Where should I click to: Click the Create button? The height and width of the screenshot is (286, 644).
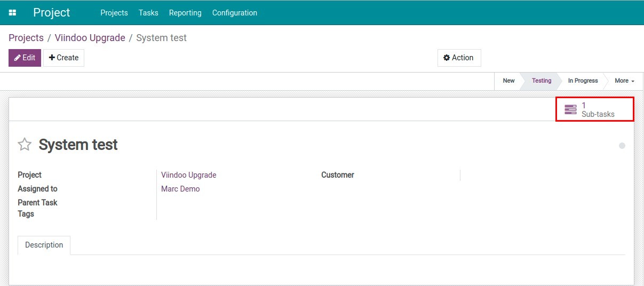point(63,58)
